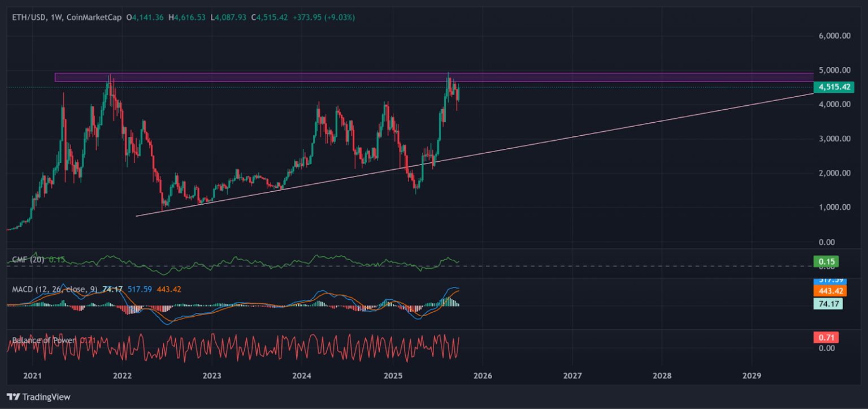This screenshot has height=409, width=868.
Task: Click the CoinMarketCap source label
Action: tap(94, 18)
